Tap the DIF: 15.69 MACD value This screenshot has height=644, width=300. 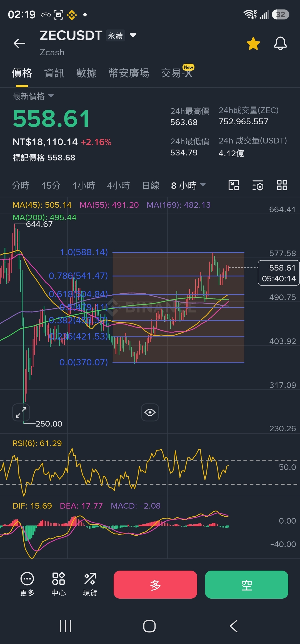point(32,506)
